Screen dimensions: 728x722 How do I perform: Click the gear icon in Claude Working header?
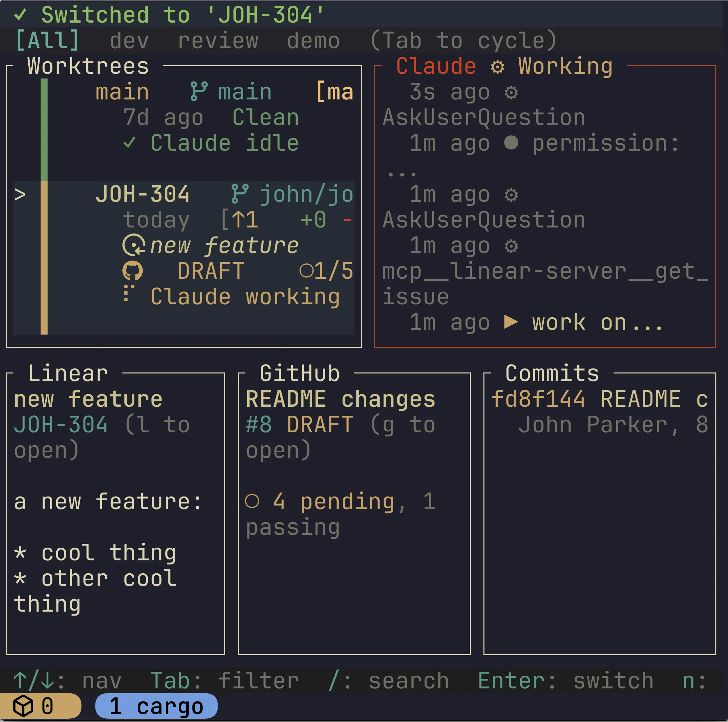pyautogui.click(x=497, y=66)
